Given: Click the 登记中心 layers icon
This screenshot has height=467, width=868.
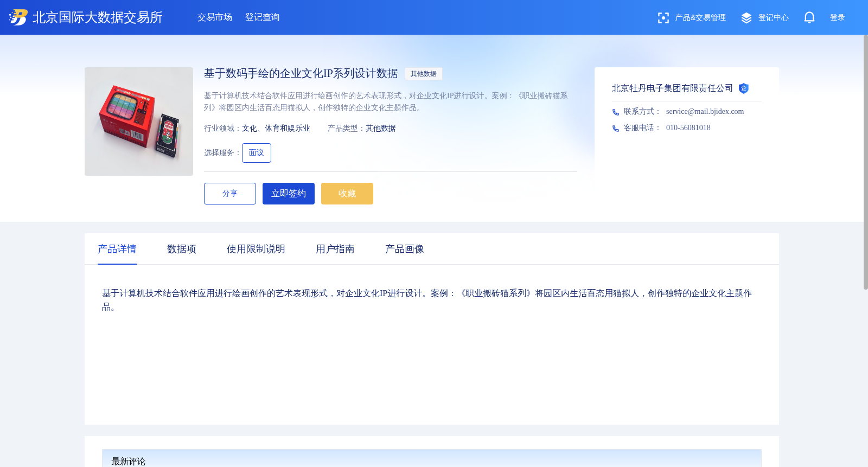Looking at the screenshot, I should coord(746,18).
